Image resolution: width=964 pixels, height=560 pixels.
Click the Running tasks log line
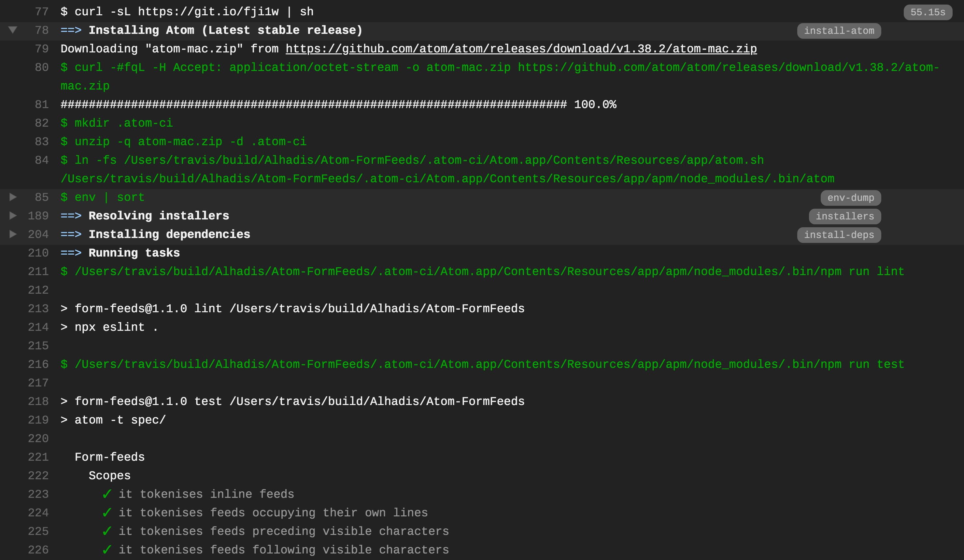[134, 253]
